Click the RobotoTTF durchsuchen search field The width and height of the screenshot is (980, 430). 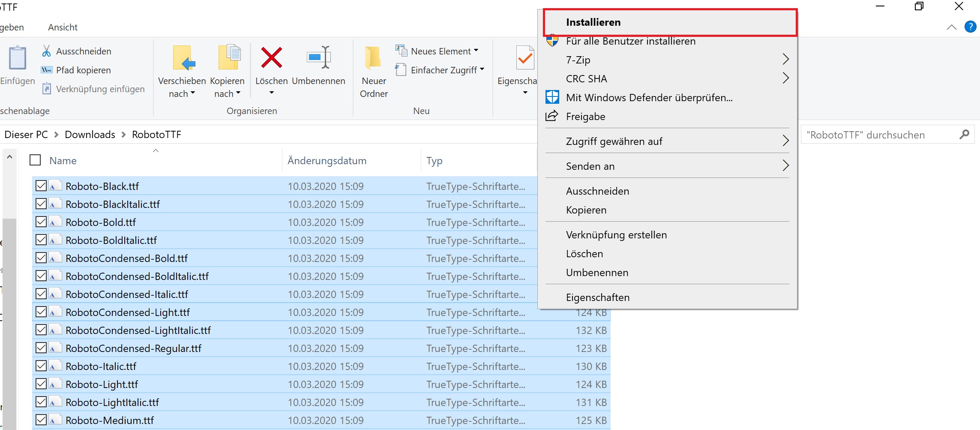(887, 135)
